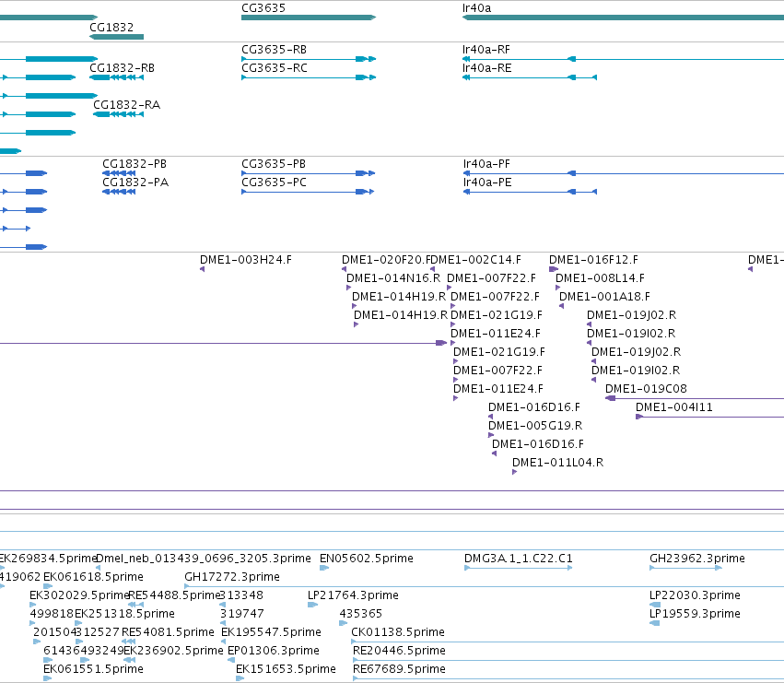This screenshot has width=784, height=683.
Task: Click the DMG3A.1_1.C22.C1 label
Action: 519,559
